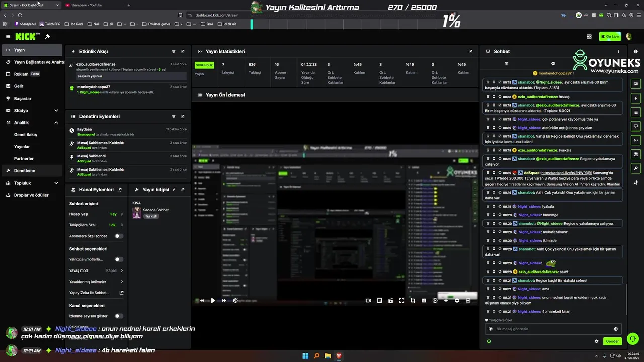Click the chat icon in right sidebar

[636, 126]
